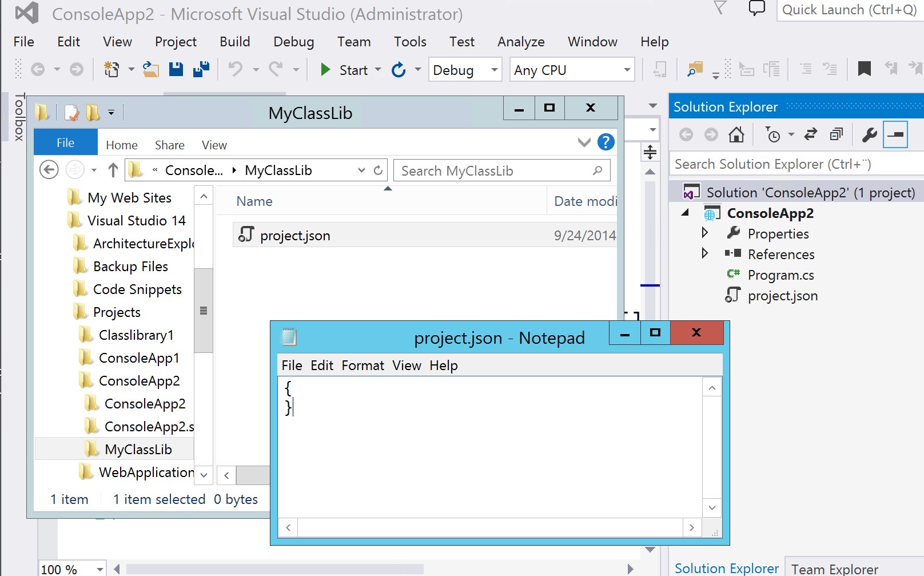
Task: Switch to Team Explorer tab
Action: pyautogui.click(x=835, y=569)
